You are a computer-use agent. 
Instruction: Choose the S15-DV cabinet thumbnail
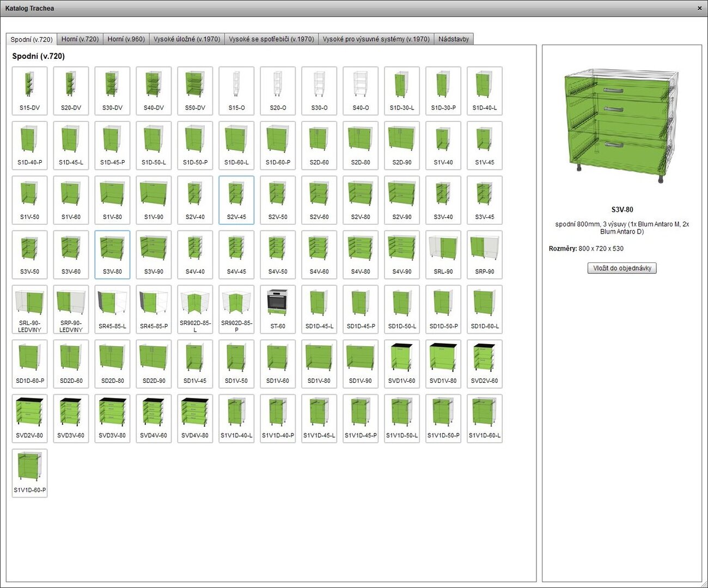click(x=29, y=90)
